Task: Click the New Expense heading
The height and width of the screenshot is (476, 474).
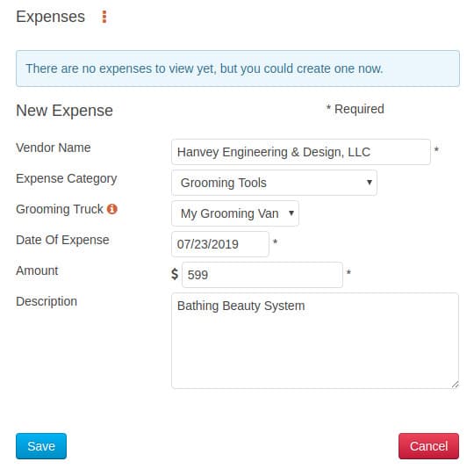Action: (x=64, y=110)
